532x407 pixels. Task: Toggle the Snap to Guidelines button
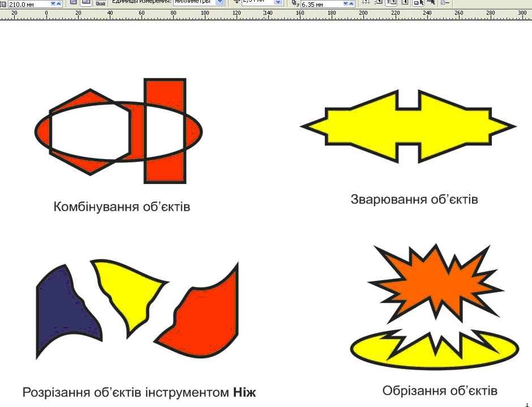[378, 2]
